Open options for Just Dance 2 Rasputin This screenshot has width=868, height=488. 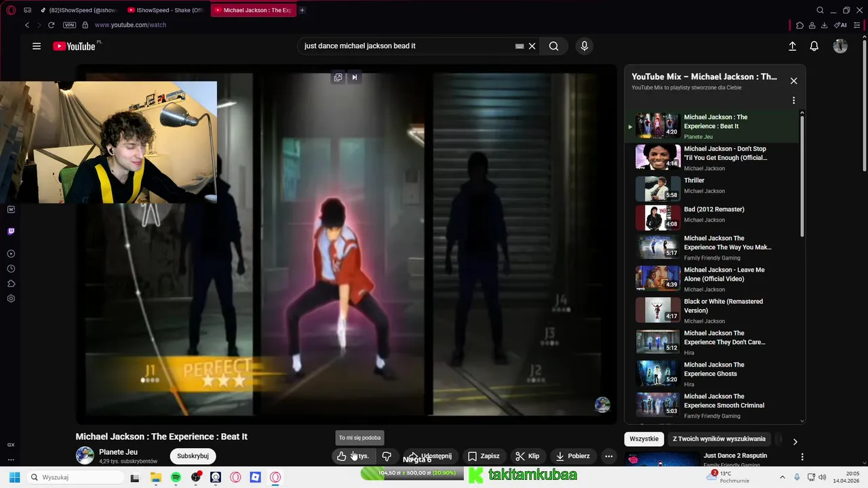pyautogui.click(x=802, y=457)
